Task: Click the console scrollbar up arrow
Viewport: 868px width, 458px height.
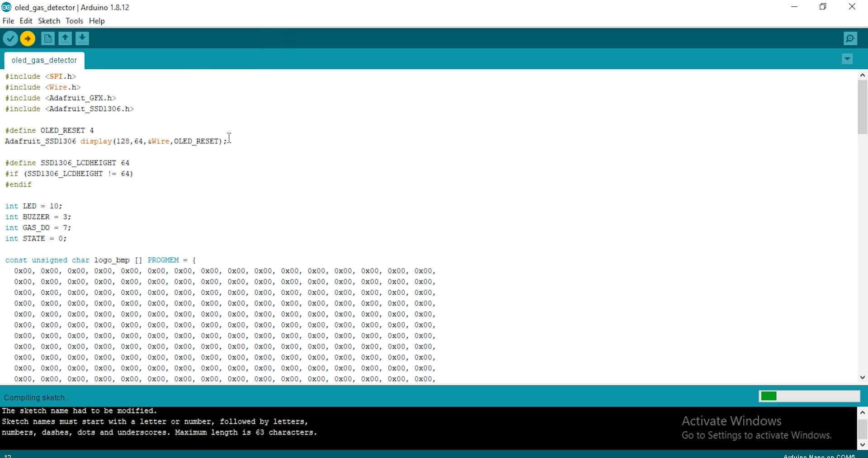Action: [863, 412]
